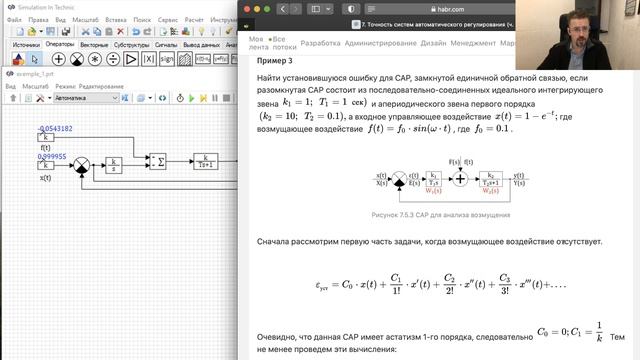Pause the simulation
Image resolution: width=640 pixels, height=360 pixels.
coord(215,98)
